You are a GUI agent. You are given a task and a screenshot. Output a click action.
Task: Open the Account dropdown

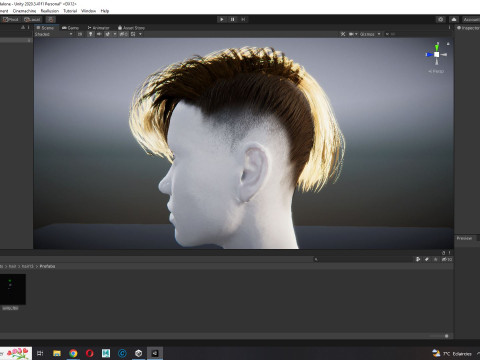[471, 19]
